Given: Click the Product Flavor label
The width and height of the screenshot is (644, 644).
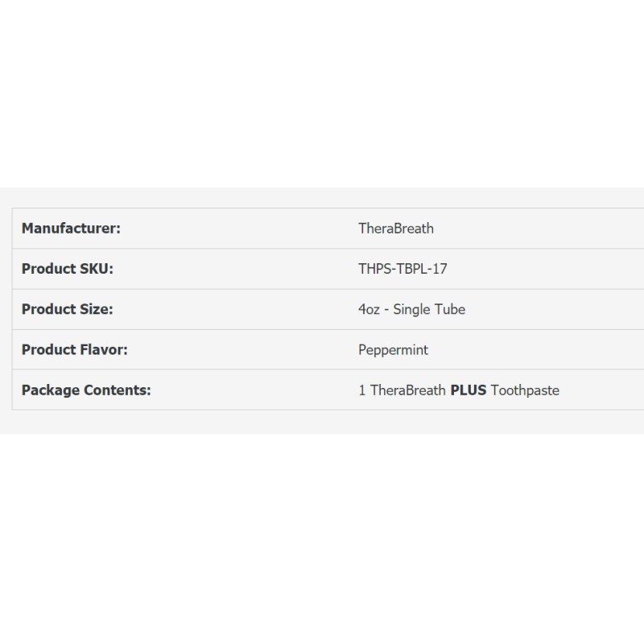Looking at the screenshot, I should tap(75, 350).
